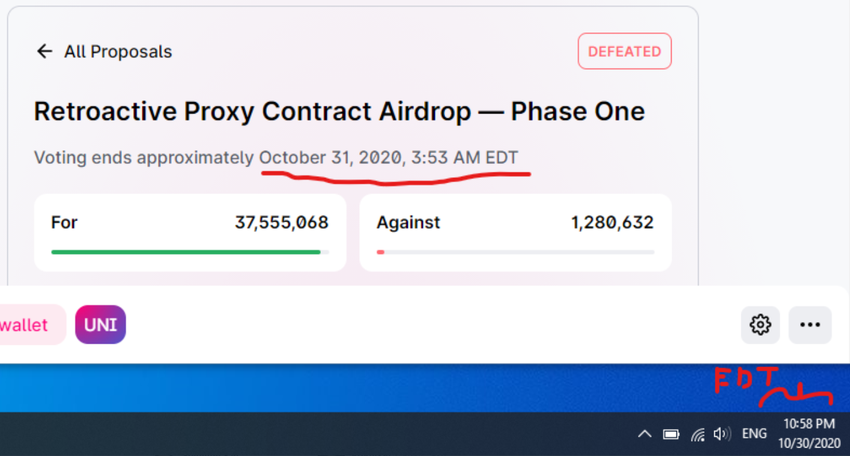This screenshot has width=850, height=456.
Task: Open the three-dots more menu
Action: (x=810, y=325)
